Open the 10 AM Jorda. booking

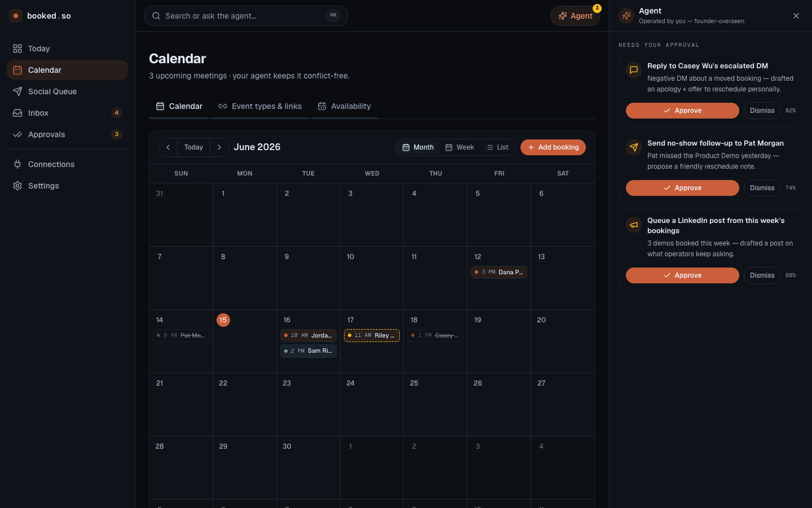pyautogui.click(x=308, y=335)
